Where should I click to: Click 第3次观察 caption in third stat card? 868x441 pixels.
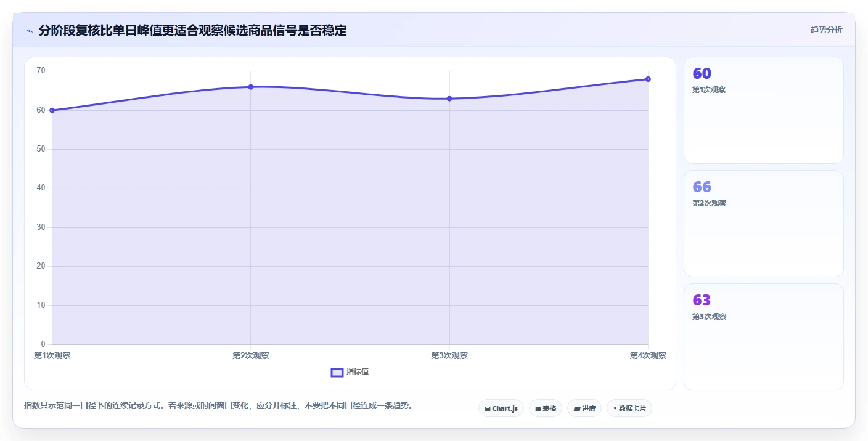pyautogui.click(x=709, y=317)
